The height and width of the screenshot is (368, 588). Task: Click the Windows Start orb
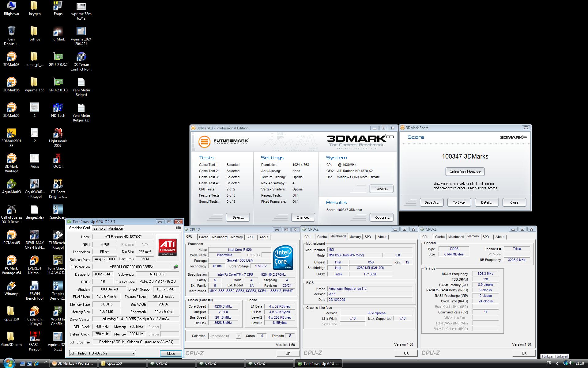point(9,363)
